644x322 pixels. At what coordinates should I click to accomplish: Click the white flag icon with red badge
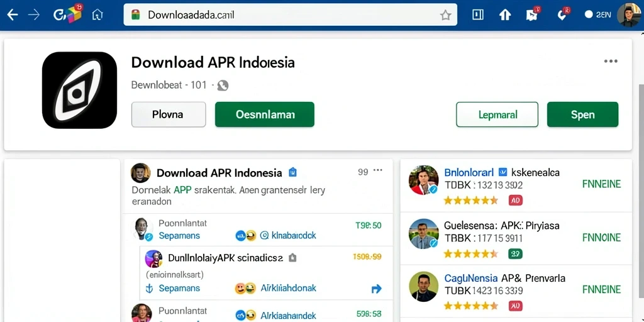point(532,15)
